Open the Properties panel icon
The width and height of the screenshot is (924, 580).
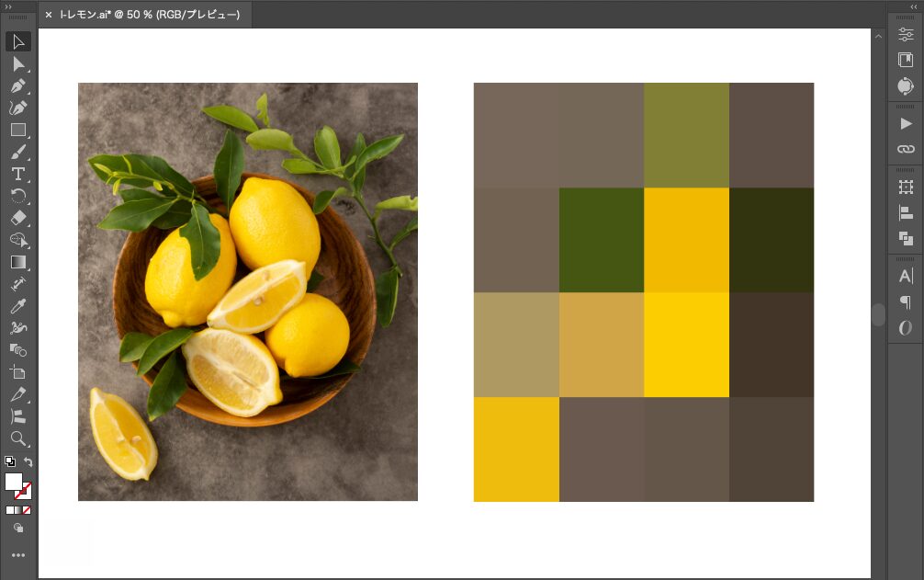tap(906, 35)
